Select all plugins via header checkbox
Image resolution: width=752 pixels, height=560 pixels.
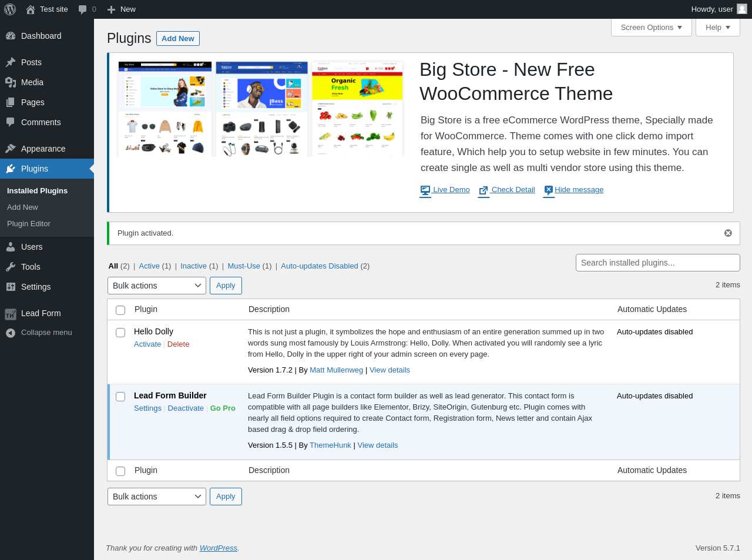tap(120, 310)
